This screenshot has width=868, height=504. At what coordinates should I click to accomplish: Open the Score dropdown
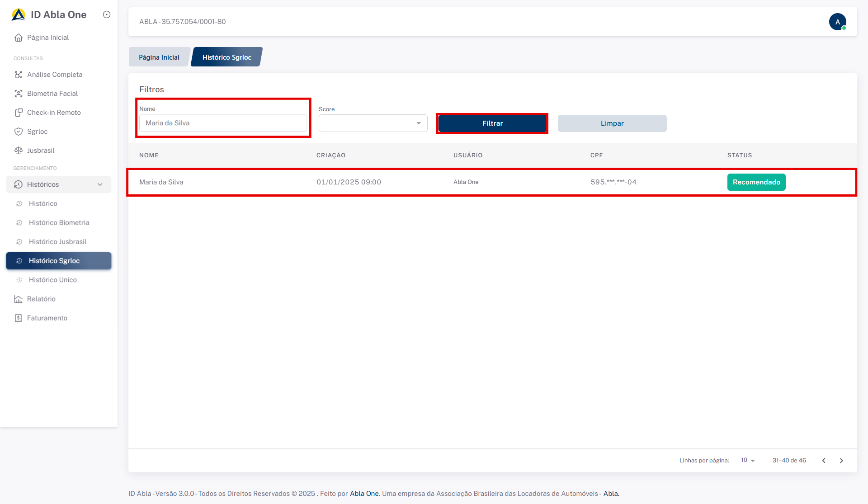pos(373,123)
